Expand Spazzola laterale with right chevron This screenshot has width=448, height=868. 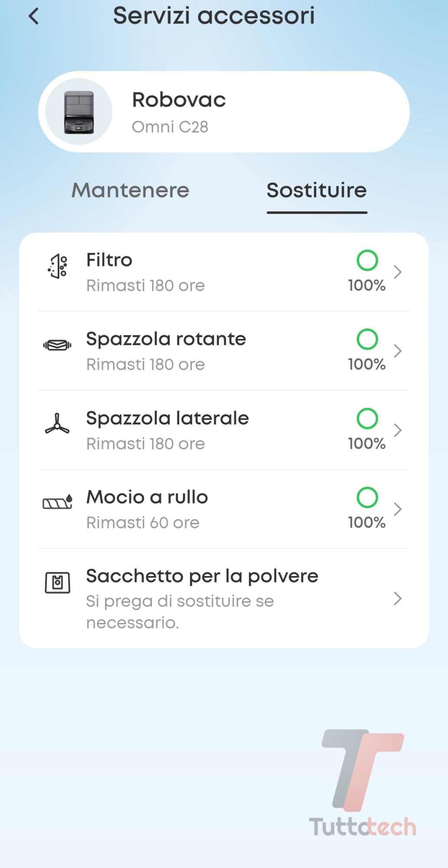[397, 430]
